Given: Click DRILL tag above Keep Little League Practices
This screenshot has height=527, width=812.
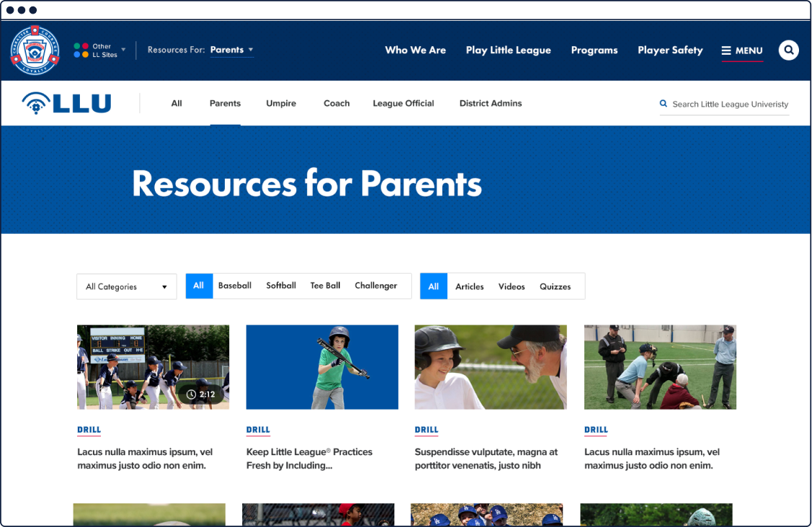Looking at the screenshot, I should (258, 430).
